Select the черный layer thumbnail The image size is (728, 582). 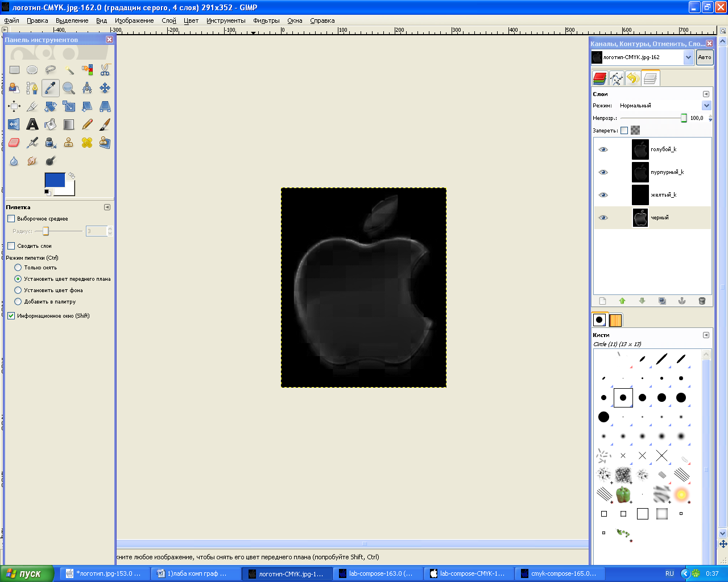tap(640, 218)
